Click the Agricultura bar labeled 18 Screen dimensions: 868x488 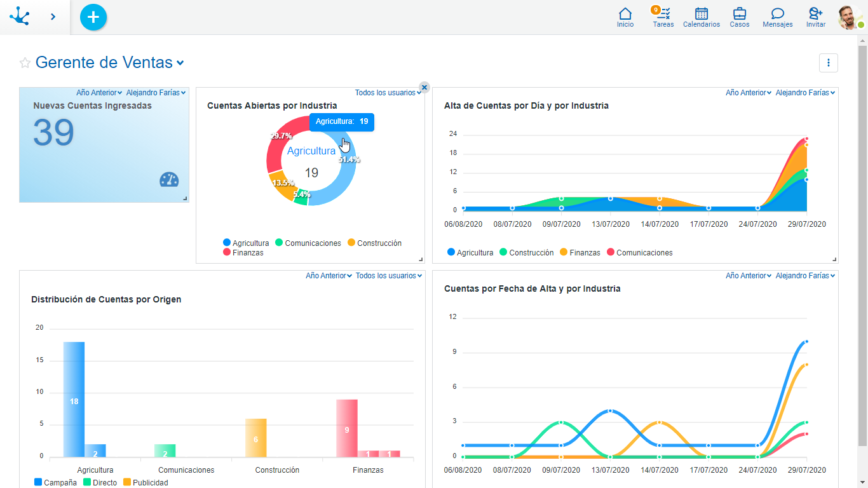click(x=74, y=399)
